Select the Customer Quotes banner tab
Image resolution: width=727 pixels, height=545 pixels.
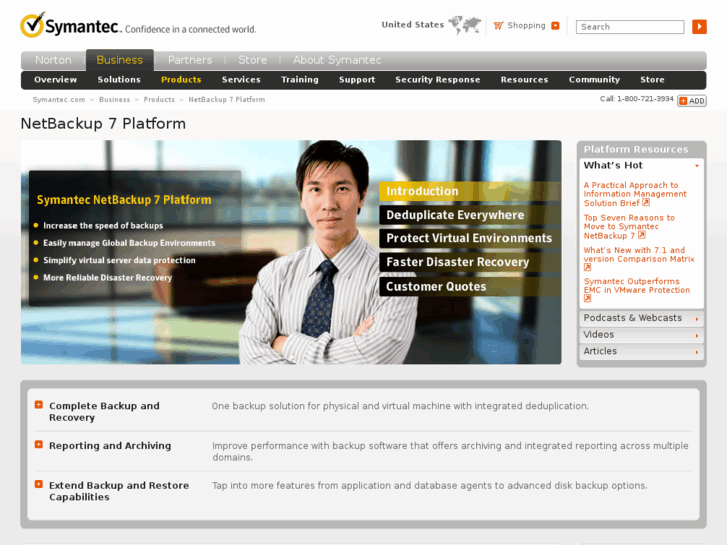tap(470, 287)
